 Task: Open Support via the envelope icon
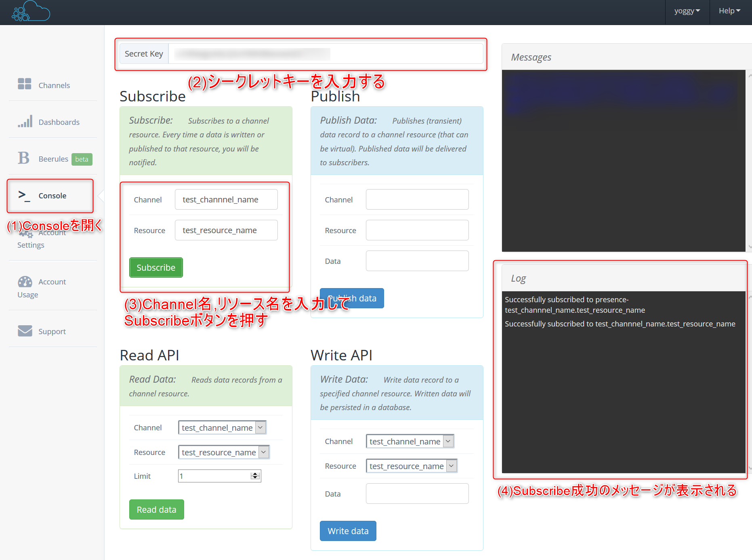coord(25,331)
